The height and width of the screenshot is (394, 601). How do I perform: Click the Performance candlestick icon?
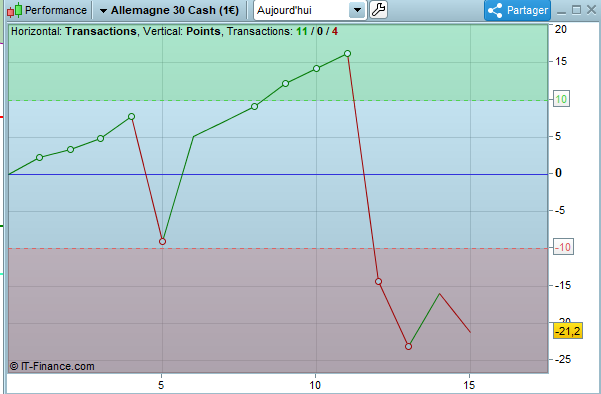(x=15, y=10)
